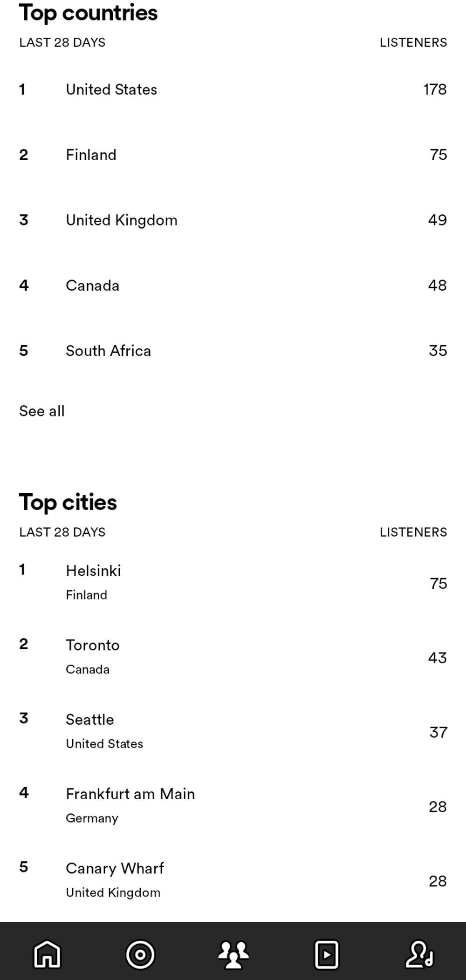Select the United States country row
This screenshot has height=980, width=466.
pos(233,89)
